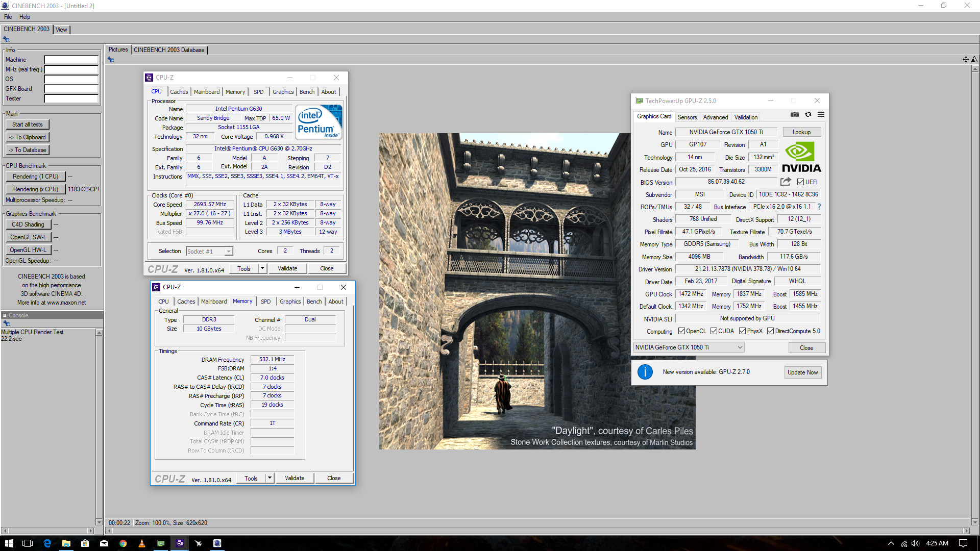Open File Explorer from taskbar

pyautogui.click(x=66, y=543)
